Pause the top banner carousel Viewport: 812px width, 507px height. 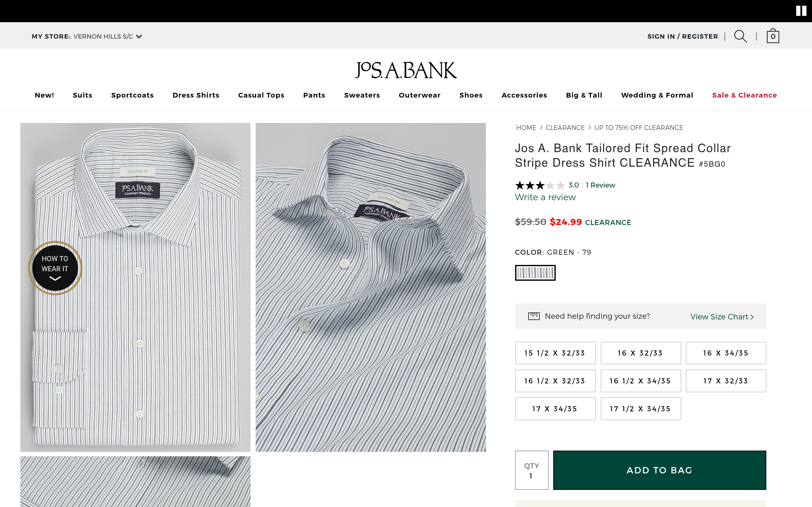pos(801,11)
